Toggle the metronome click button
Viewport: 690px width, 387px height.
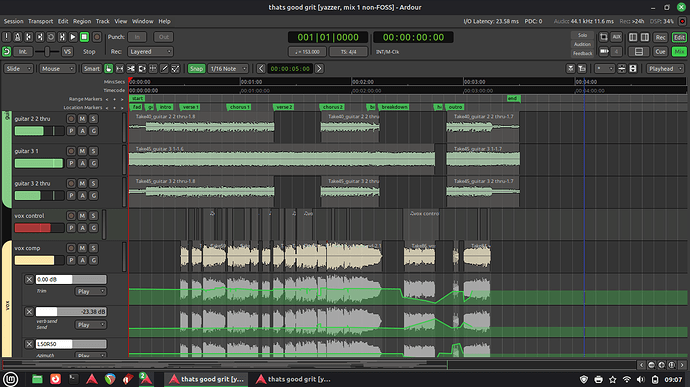[x=18, y=37]
